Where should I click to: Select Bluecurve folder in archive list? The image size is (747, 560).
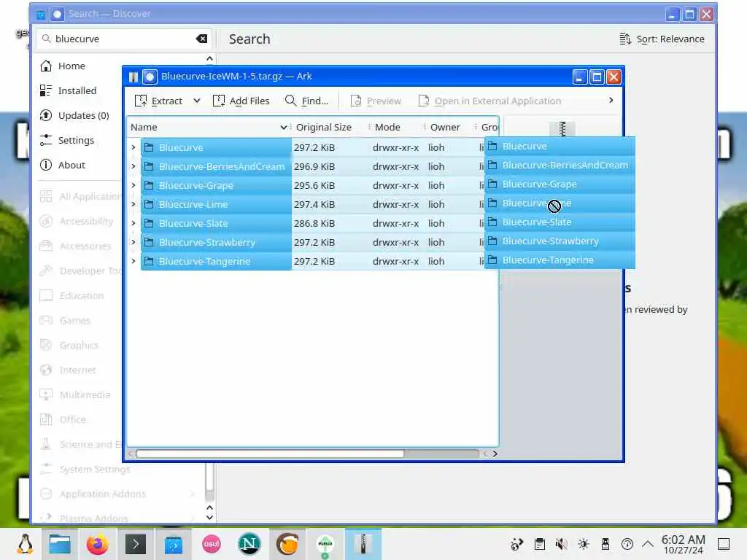(216, 147)
